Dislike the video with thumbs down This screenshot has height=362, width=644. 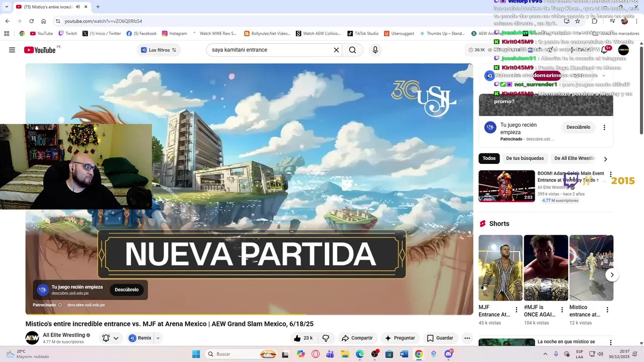pyautogui.click(x=326, y=338)
